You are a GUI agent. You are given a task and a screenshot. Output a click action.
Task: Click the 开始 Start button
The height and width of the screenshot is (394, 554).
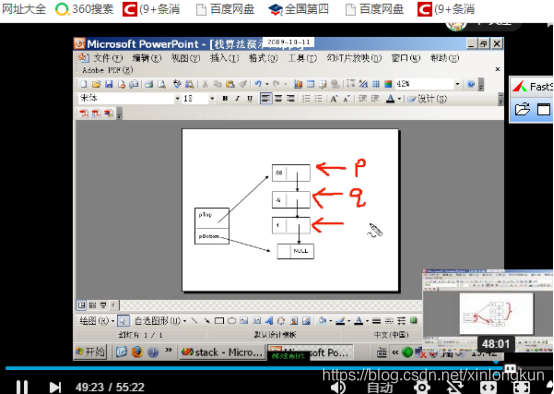click(90, 352)
